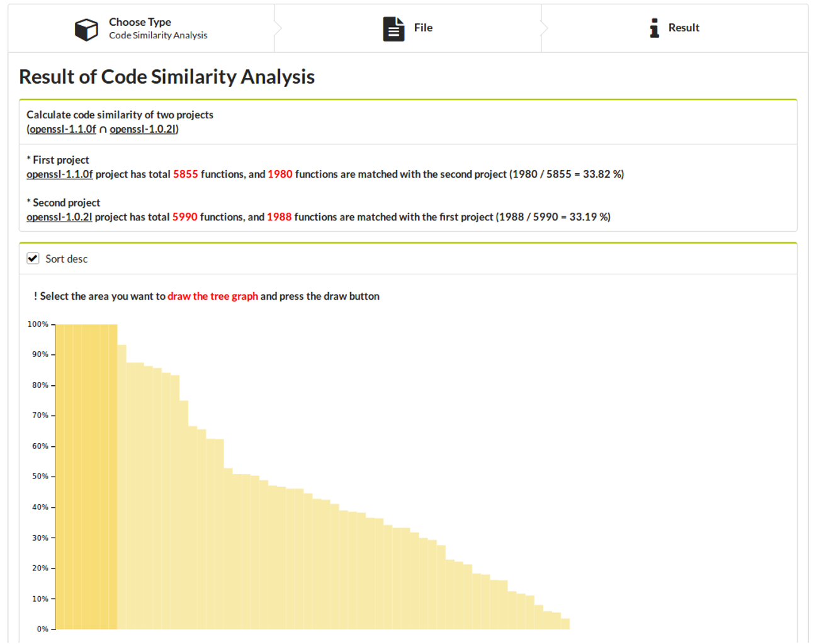The height and width of the screenshot is (644, 814).
Task: Open openssl-1.0.2l link in the intersection header
Action: (142, 129)
